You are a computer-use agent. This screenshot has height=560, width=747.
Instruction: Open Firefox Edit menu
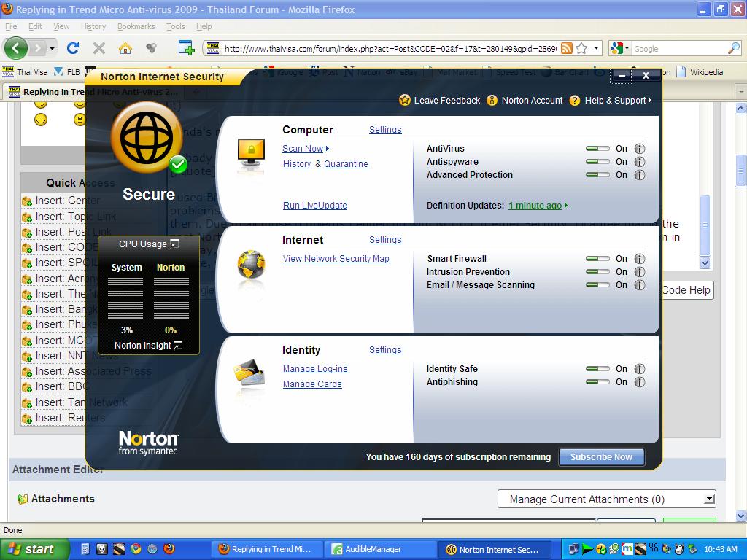[35, 26]
